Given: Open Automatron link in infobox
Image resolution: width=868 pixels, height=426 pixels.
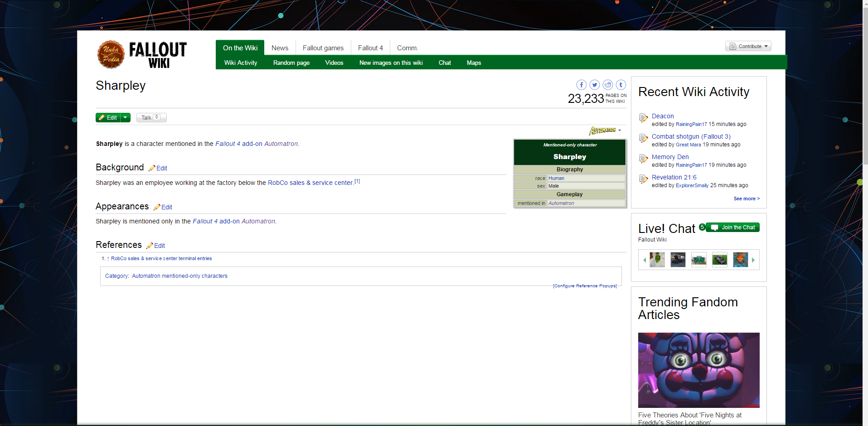Looking at the screenshot, I should 561,203.
